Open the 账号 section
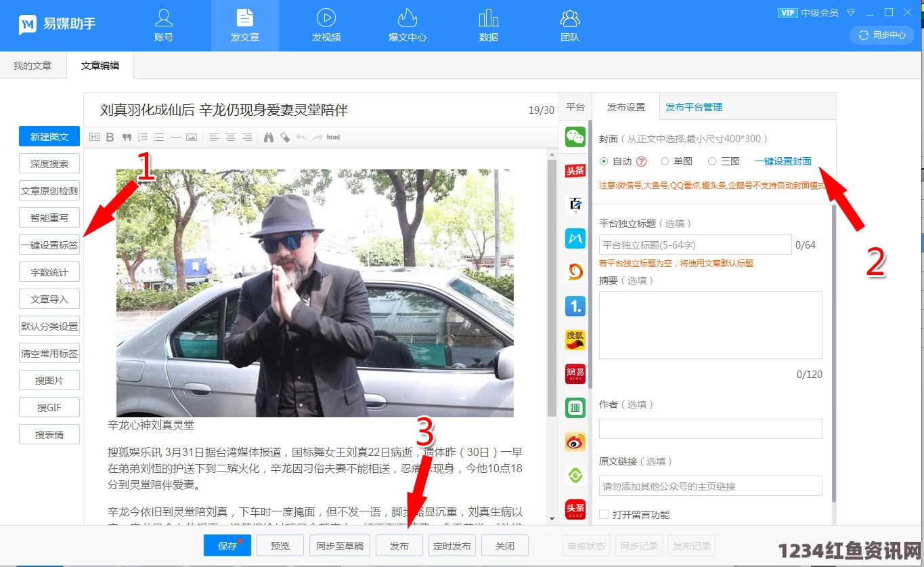The height and width of the screenshot is (567, 924). click(164, 26)
